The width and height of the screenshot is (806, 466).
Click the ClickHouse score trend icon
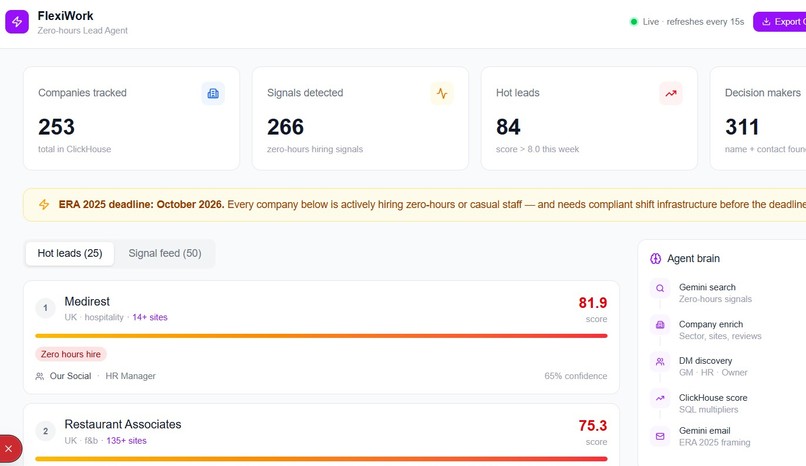click(660, 398)
